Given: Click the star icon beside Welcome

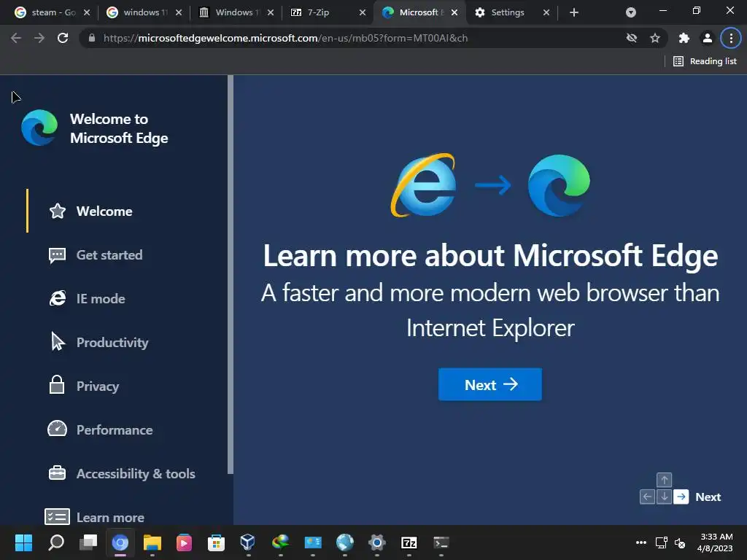Looking at the screenshot, I should point(58,211).
